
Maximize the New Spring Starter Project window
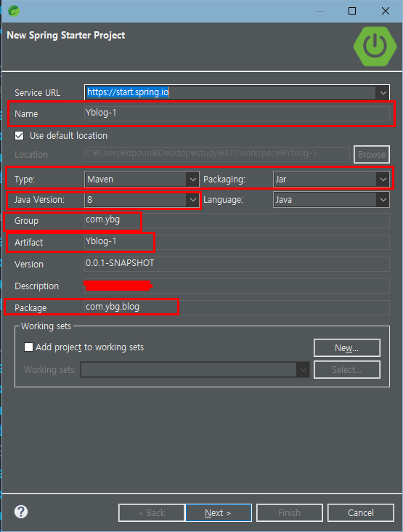352,11
